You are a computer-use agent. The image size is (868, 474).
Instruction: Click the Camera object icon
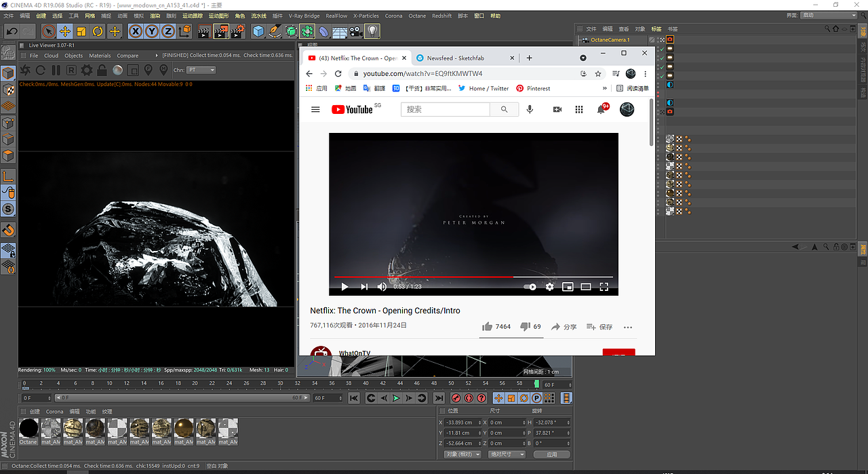pyautogui.click(x=356, y=31)
